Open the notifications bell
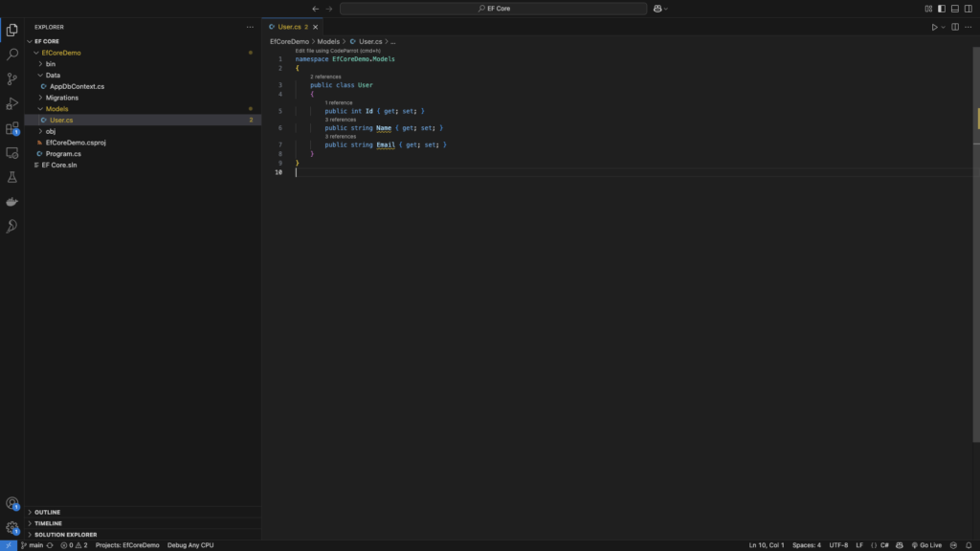The width and height of the screenshot is (980, 551). (969, 545)
